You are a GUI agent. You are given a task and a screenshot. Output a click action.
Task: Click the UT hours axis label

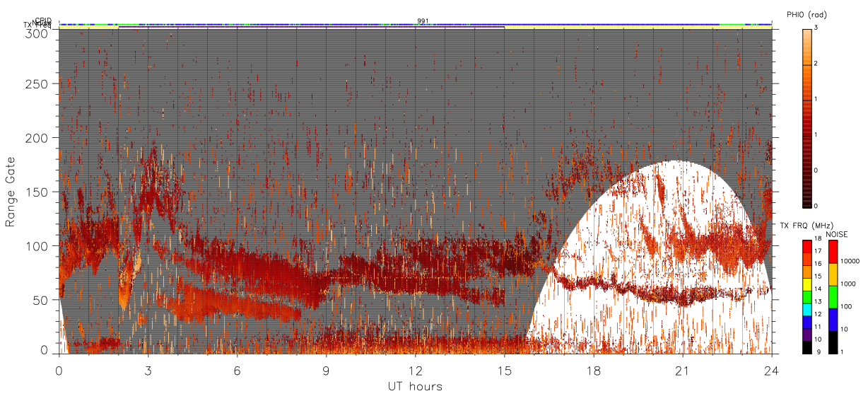(x=415, y=386)
